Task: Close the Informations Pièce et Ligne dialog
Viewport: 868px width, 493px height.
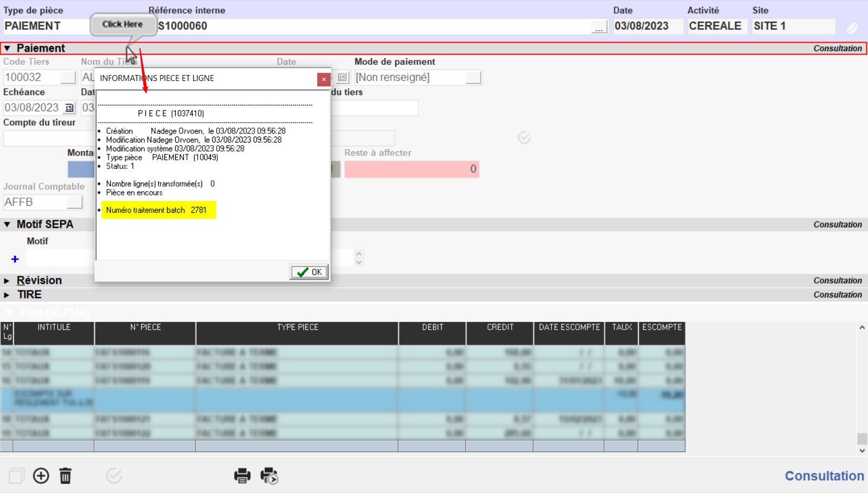Action: coord(323,79)
